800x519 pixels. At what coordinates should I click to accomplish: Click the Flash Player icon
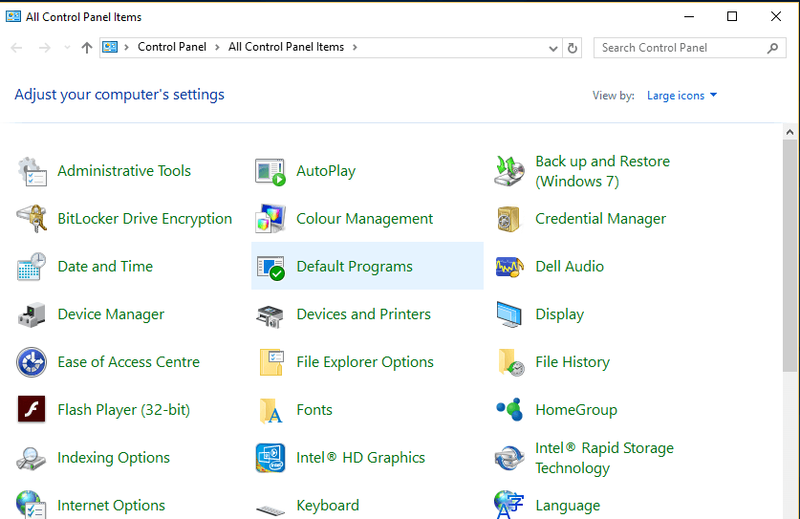click(32, 409)
